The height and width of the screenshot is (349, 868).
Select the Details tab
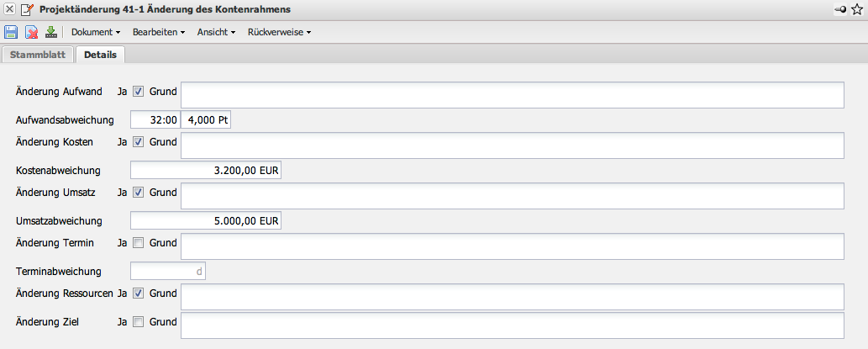click(100, 56)
